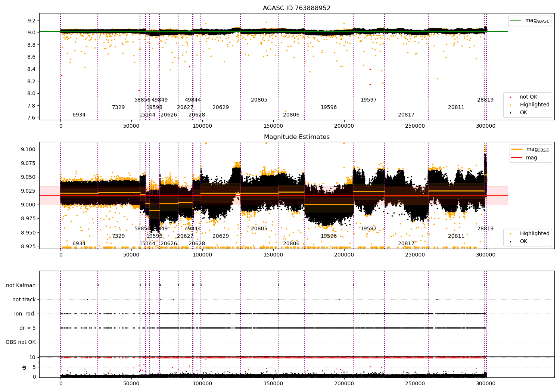Select 'not OK' legend entry in top plot

[528, 97]
